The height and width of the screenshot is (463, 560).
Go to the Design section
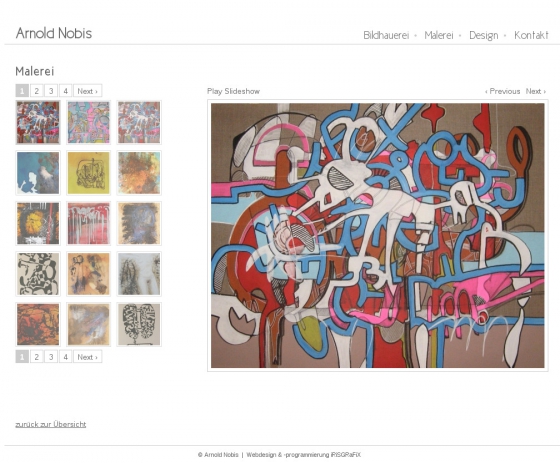pos(484,35)
